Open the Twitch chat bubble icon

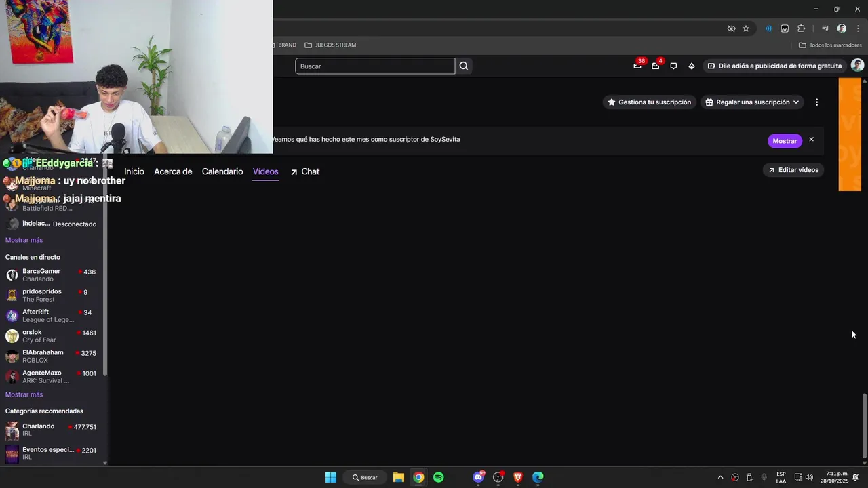pyautogui.click(x=673, y=66)
